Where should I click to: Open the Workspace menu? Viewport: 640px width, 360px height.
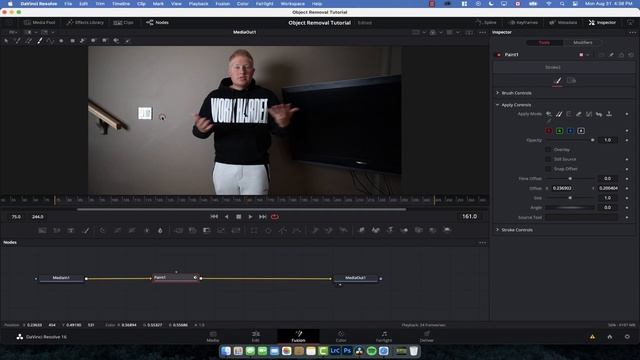click(293, 4)
